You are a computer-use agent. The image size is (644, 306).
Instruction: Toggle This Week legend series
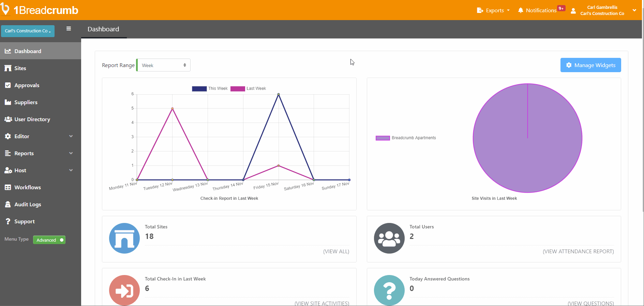[x=199, y=89]
